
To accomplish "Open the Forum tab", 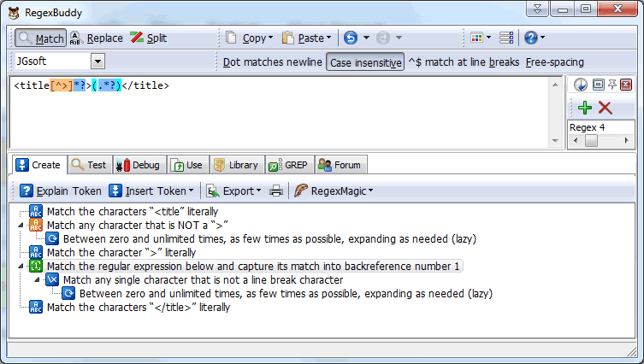I will pos(340,165).
